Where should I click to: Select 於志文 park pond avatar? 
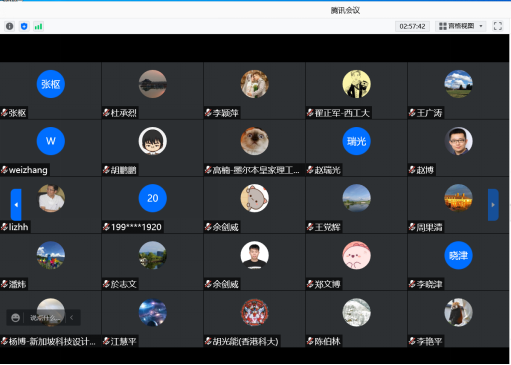tap(153, 255)
